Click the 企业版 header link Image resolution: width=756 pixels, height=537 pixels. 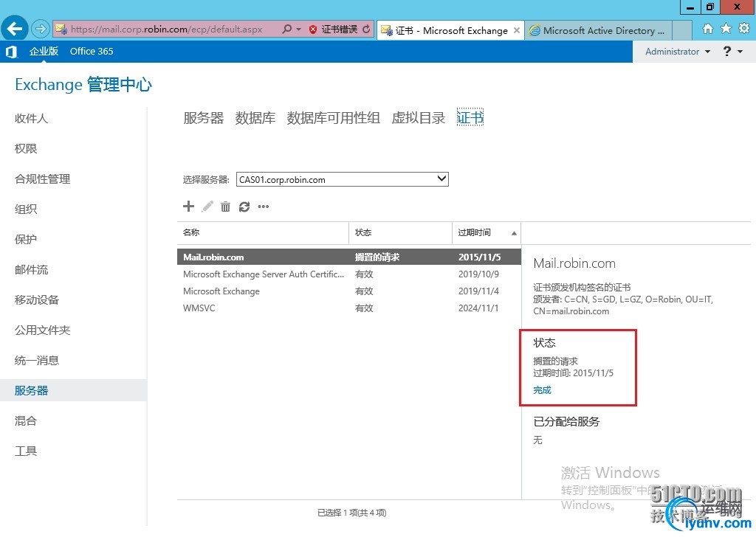pyautogui.click(x=44, y=52)
